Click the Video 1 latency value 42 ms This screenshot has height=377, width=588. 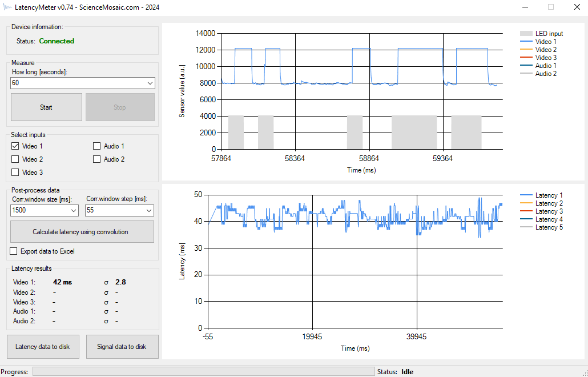63,282
